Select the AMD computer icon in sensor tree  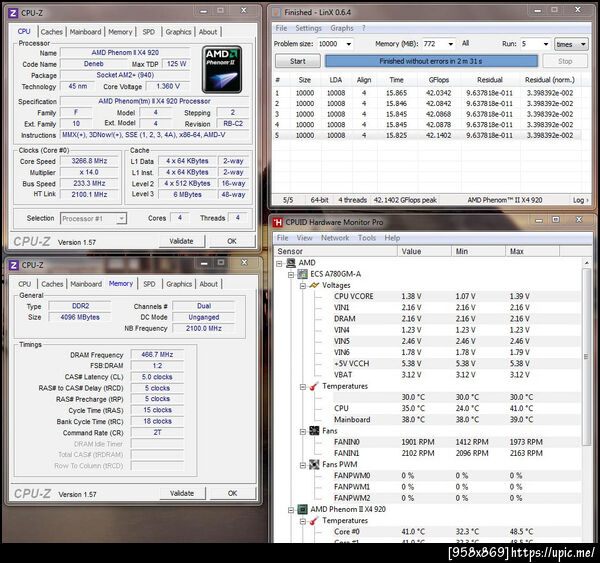pos(291,263)
